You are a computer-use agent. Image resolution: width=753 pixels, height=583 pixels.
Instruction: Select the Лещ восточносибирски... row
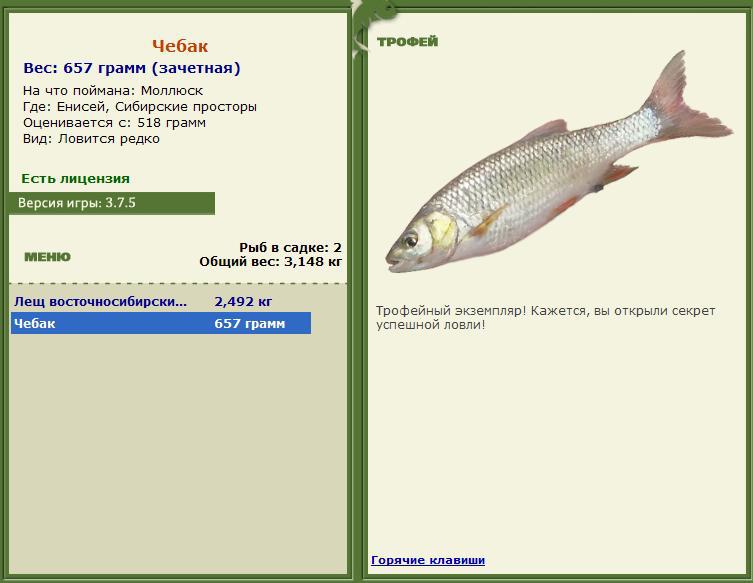[x=161, y=302]
